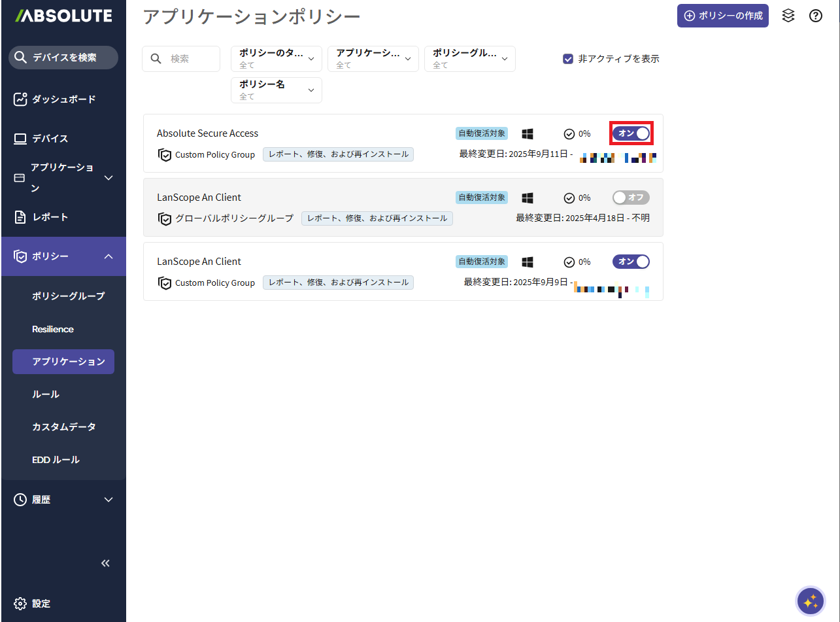Click the Dashboard chart icon
Viewport: 840px width, 622px height.
point(20,99)
